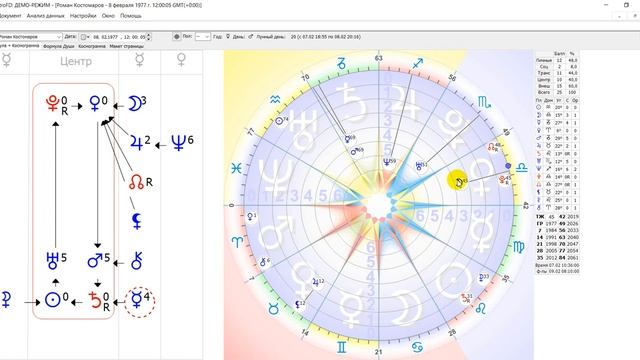The image size is (640, 360).
Task: Open the Документ menu
Action: click(10, 16)
